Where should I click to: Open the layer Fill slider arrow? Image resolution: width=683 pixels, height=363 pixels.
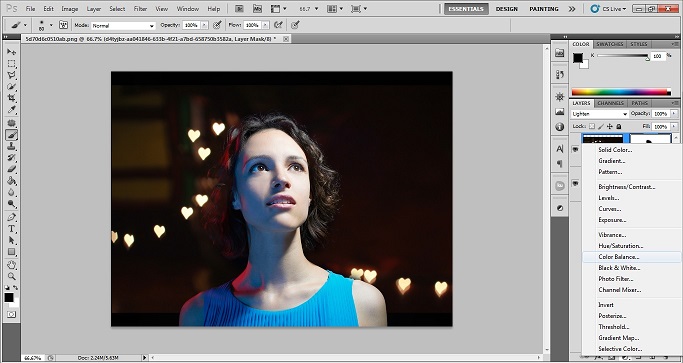pyautogui.click(x=674, y=126)
